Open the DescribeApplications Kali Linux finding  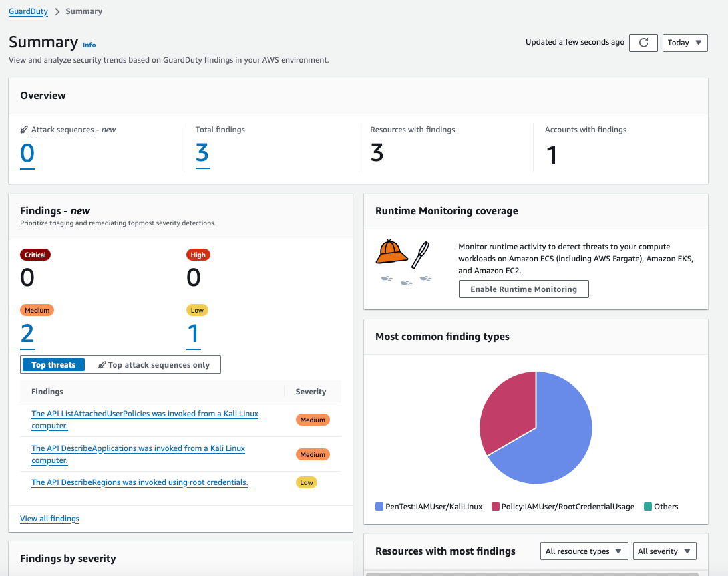tap(138, 454)
